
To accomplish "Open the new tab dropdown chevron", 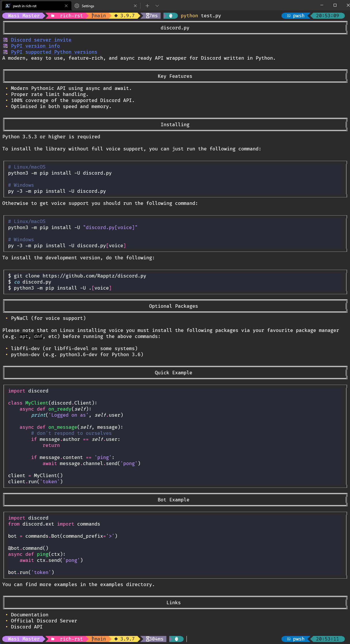I will [157, 5].
